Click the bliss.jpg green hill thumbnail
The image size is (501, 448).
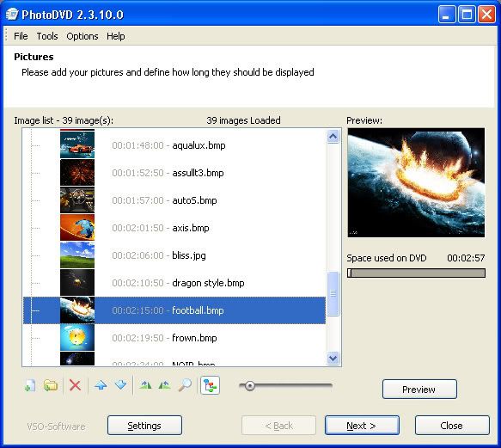[77, 255]
